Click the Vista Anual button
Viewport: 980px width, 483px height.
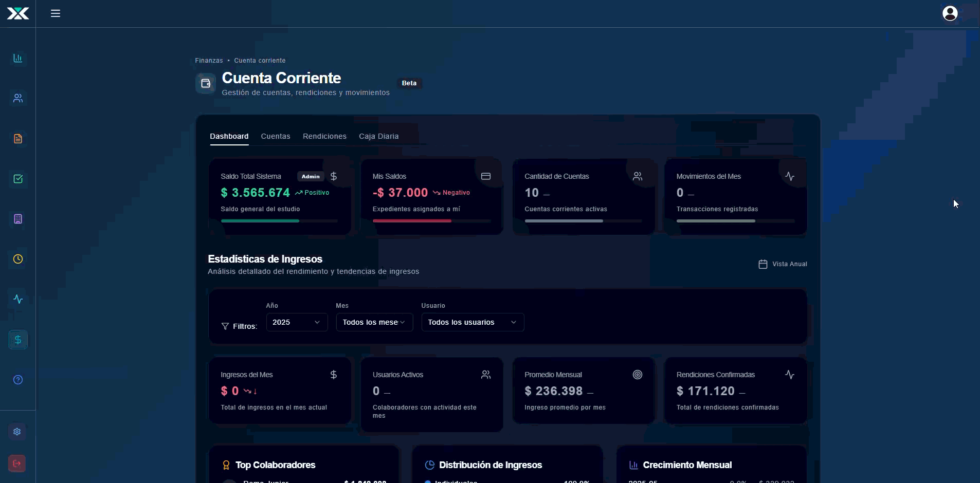point(783,264)
